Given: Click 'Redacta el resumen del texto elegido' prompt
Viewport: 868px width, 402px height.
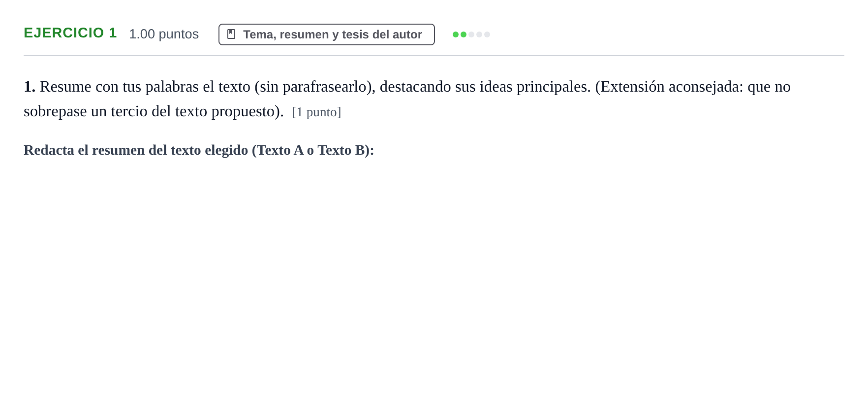Looking at the screenshot, I should click(x=199, y=150).
